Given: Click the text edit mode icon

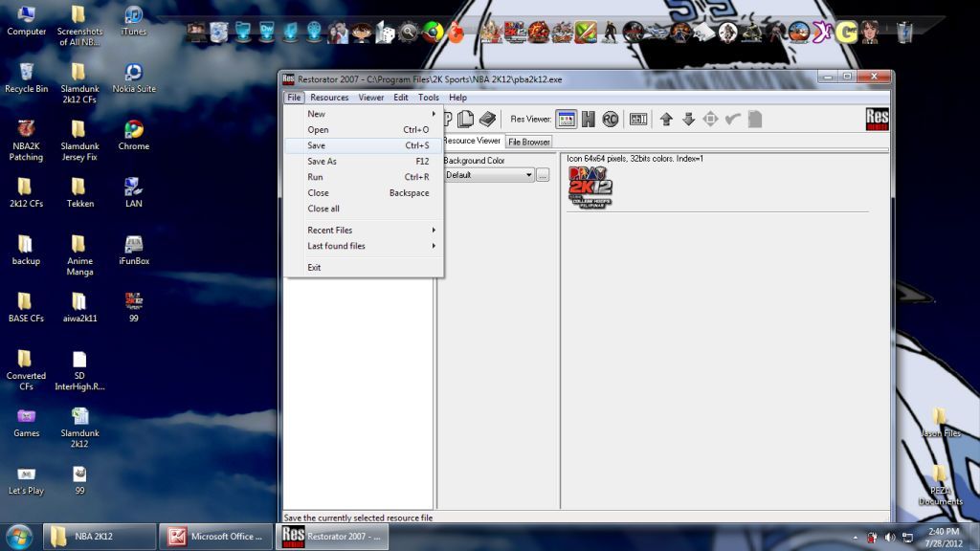Looking at the screenshot, I should [638, 119].
